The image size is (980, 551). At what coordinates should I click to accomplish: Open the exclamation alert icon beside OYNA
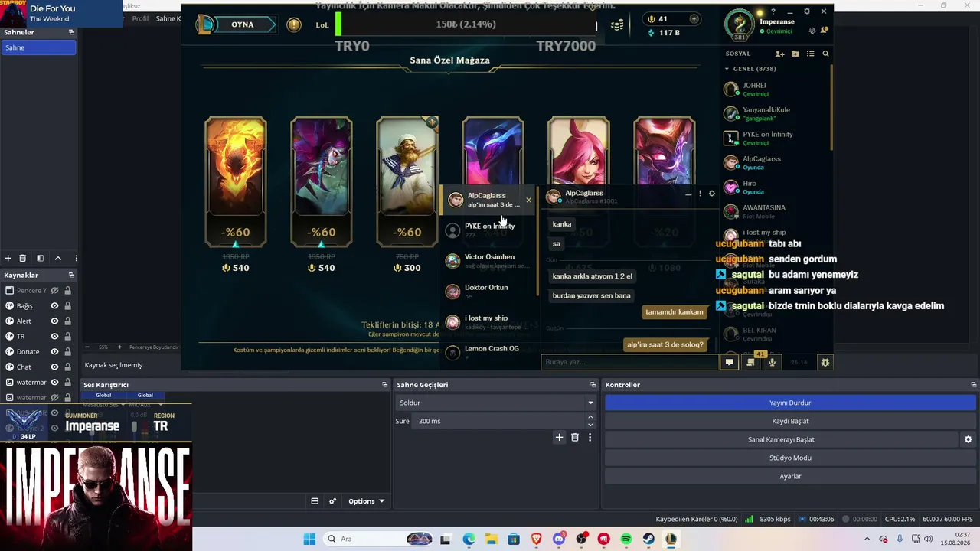coord(294,24)
